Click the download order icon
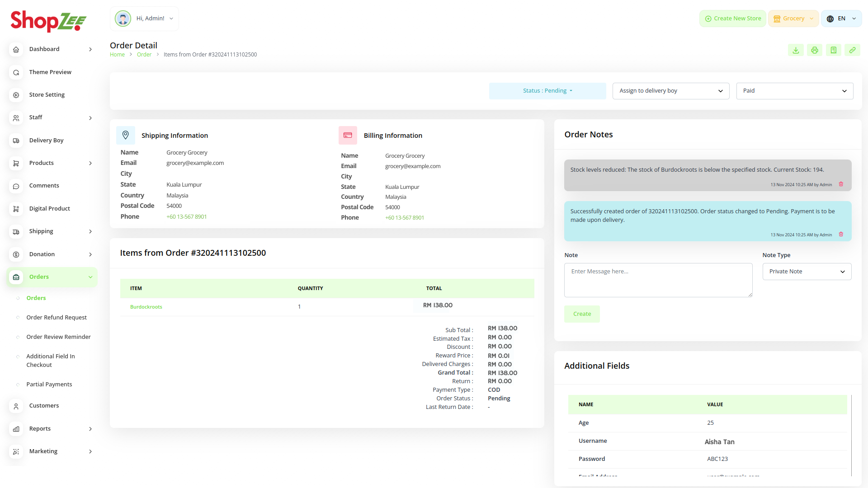 tap(796, 50)
